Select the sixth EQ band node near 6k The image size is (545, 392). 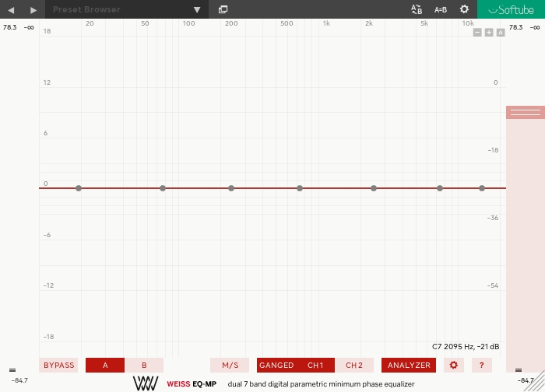[440, 188]
